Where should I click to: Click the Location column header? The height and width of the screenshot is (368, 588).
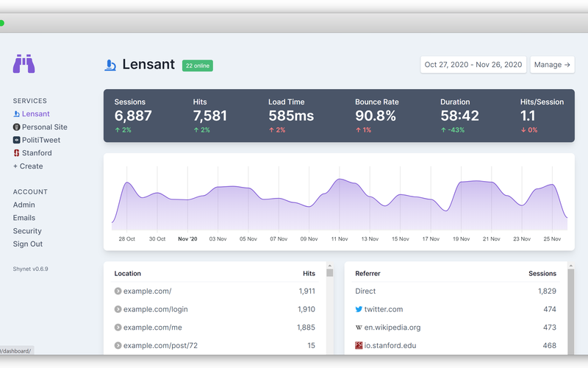(127, 273)
